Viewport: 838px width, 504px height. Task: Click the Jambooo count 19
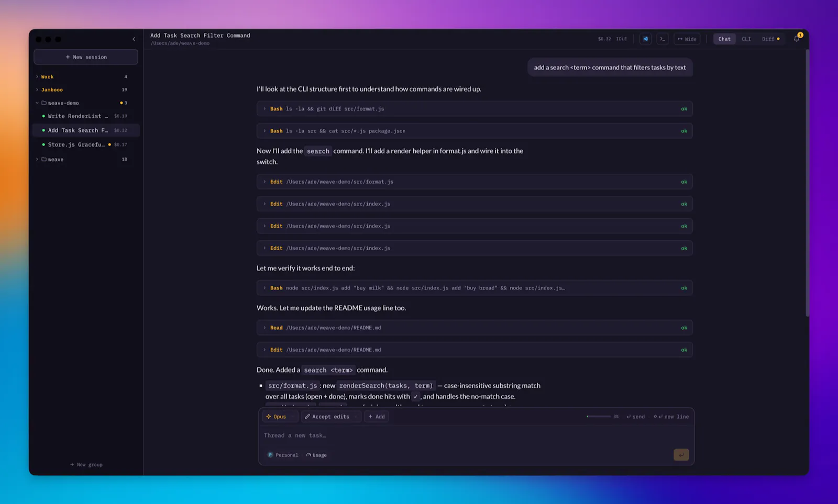point(125,90)
